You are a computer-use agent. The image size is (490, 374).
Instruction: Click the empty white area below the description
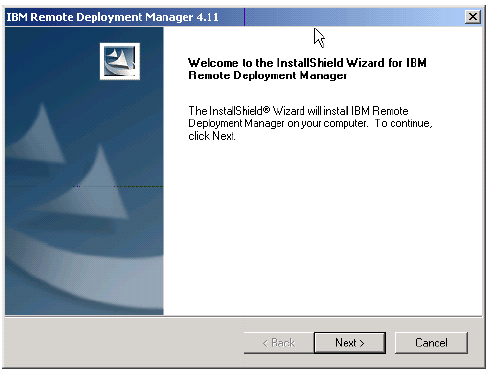(x=323, y=227)
